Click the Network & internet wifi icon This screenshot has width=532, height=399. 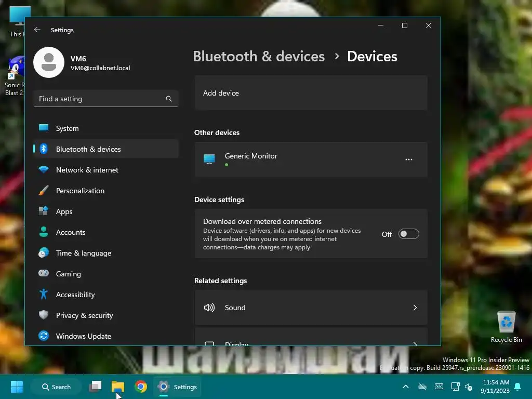tap(44, 169)
